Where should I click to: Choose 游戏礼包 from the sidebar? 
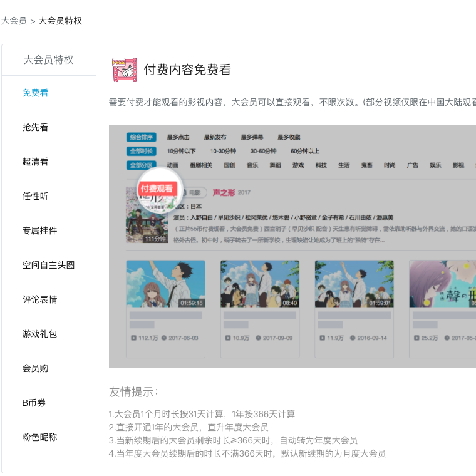(39, 334)
